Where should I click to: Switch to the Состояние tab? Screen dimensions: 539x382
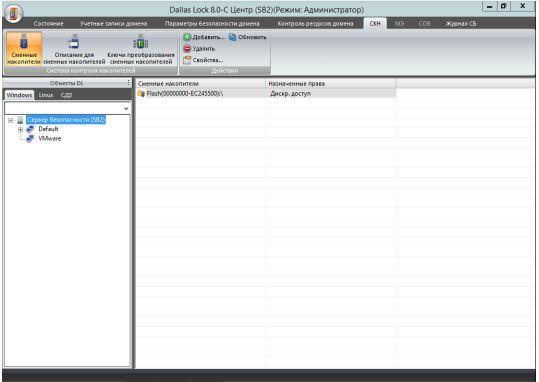click(48, 24)
